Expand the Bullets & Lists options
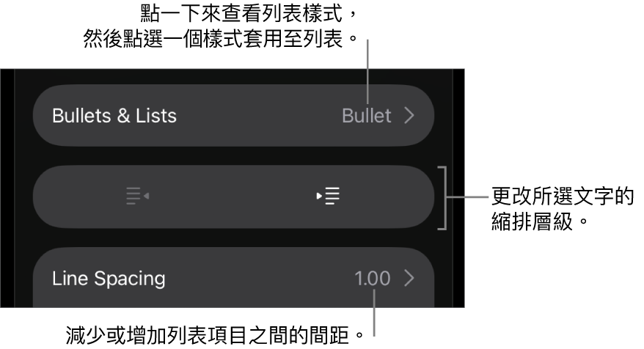644x349 pixels. [233, 116]
